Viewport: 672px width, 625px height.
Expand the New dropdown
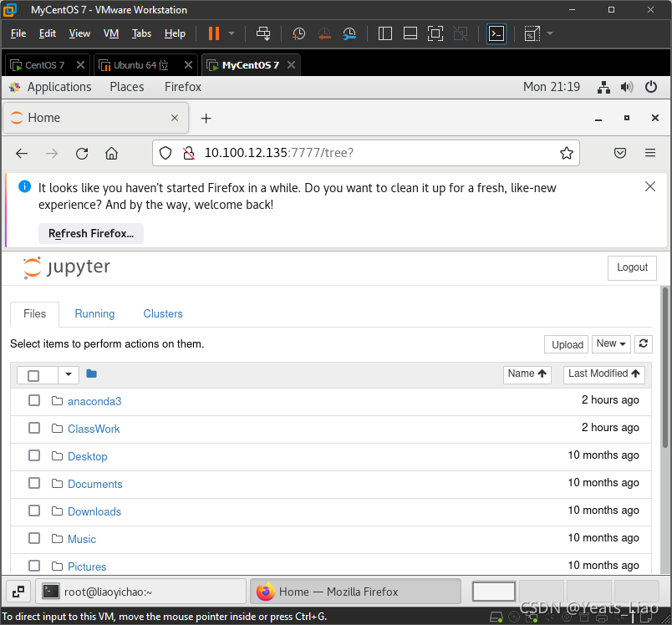(x=611, y=344)
